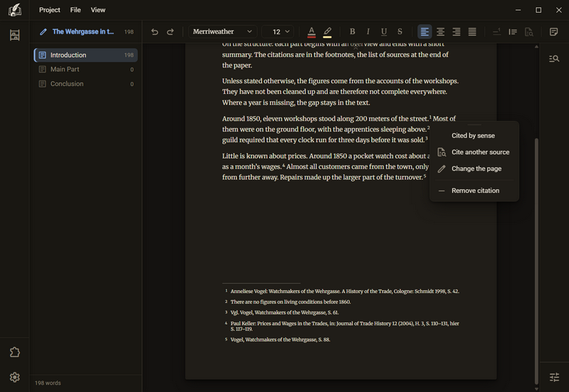Center align the text
Image resolution: width=569 pixels, height=392 pixels.
pyautogui.click(x=440, y=31)
